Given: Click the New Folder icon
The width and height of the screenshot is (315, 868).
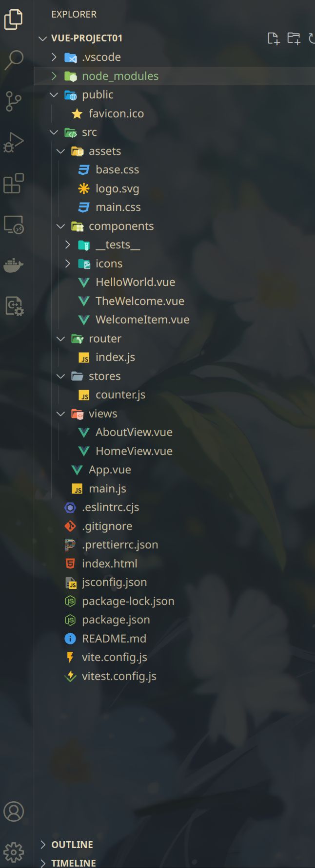Looking at the screenshot, I should point(294,38).
